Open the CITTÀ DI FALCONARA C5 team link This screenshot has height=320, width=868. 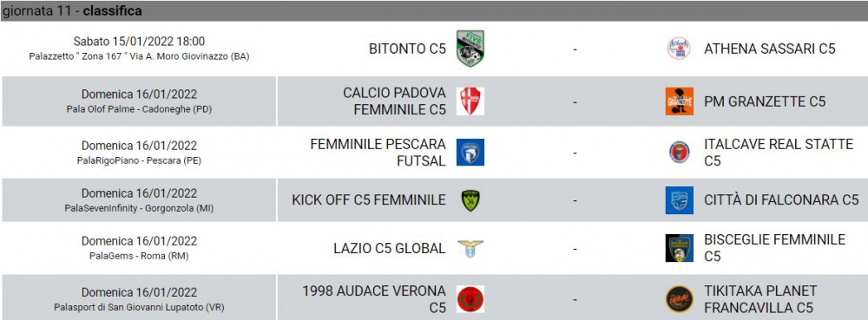click(782, 200)
